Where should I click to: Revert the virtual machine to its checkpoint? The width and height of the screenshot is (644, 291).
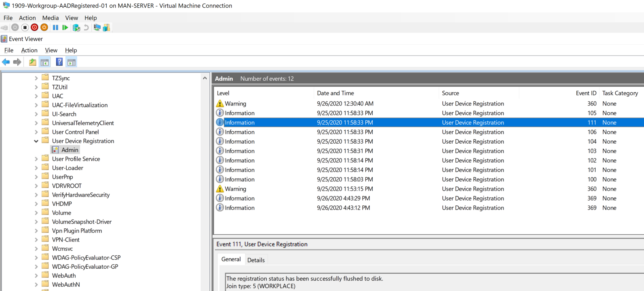tap(86, 27)
